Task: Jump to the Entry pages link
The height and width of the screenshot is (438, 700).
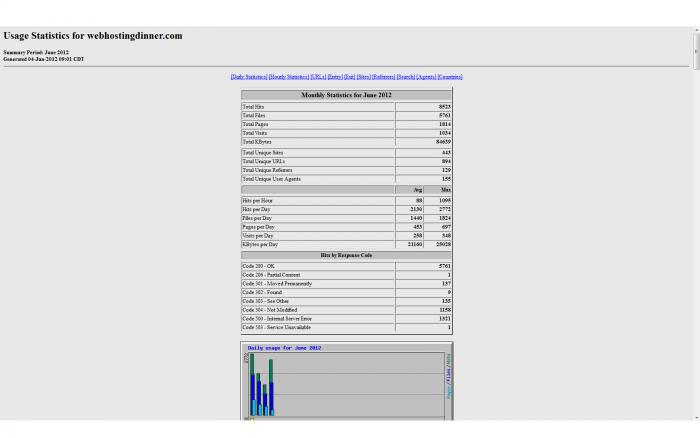Action: click(x=335, y=77)
